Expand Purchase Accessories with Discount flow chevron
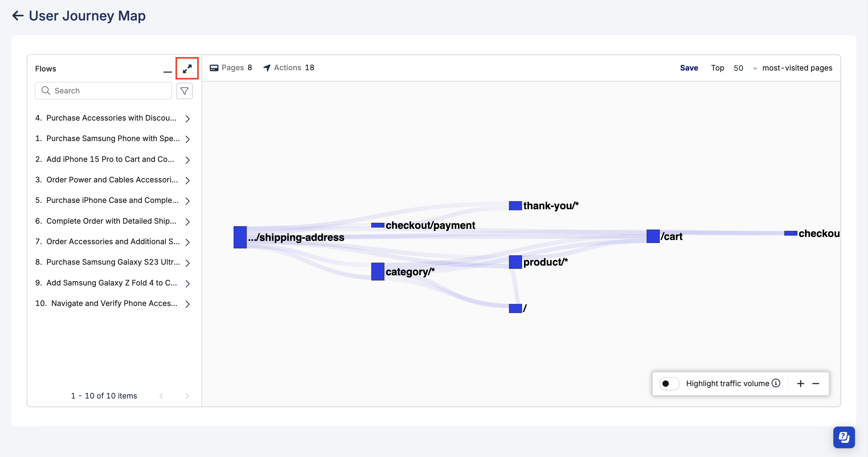Viewport: 868px width, 457px height. point(188,118)
